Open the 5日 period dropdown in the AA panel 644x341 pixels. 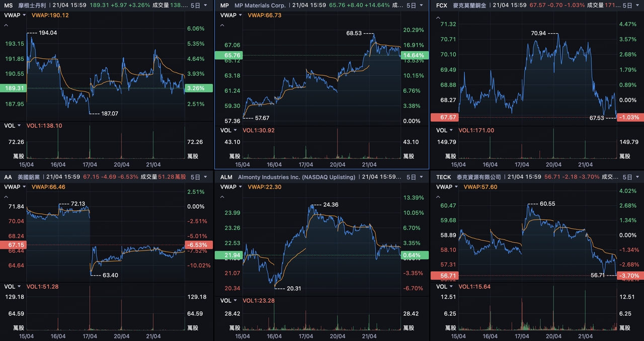pos(198,177)
